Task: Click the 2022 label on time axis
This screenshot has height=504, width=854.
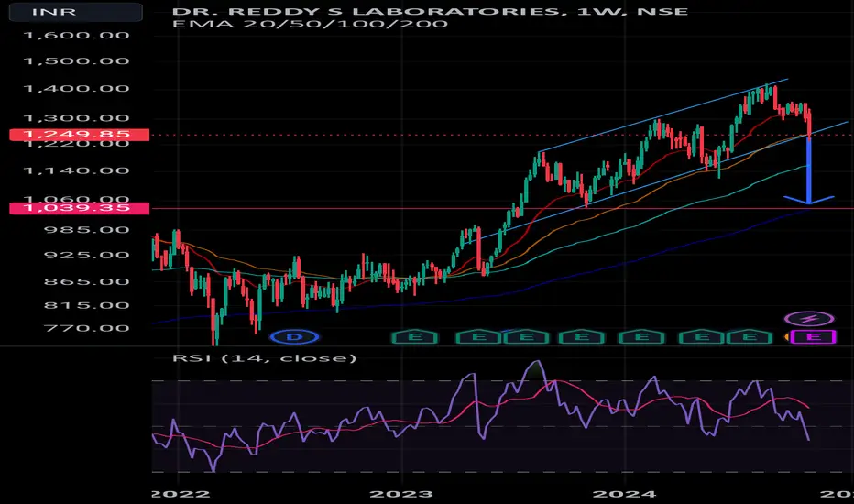Action: [x=181, y=494]
